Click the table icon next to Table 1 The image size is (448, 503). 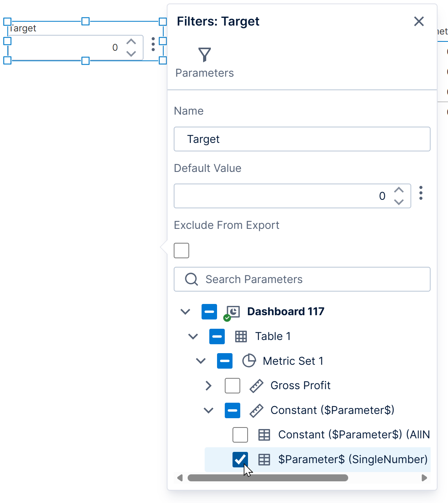tap(240, 336)
